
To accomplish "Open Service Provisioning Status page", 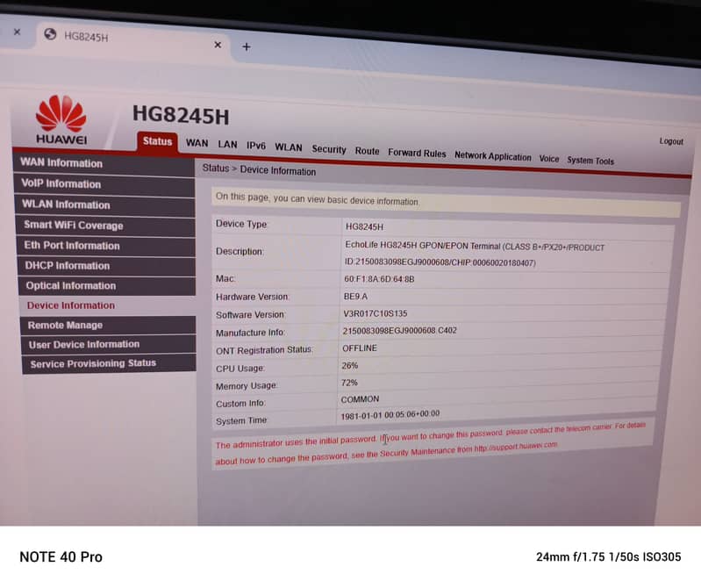I will [x=109, y=363].
